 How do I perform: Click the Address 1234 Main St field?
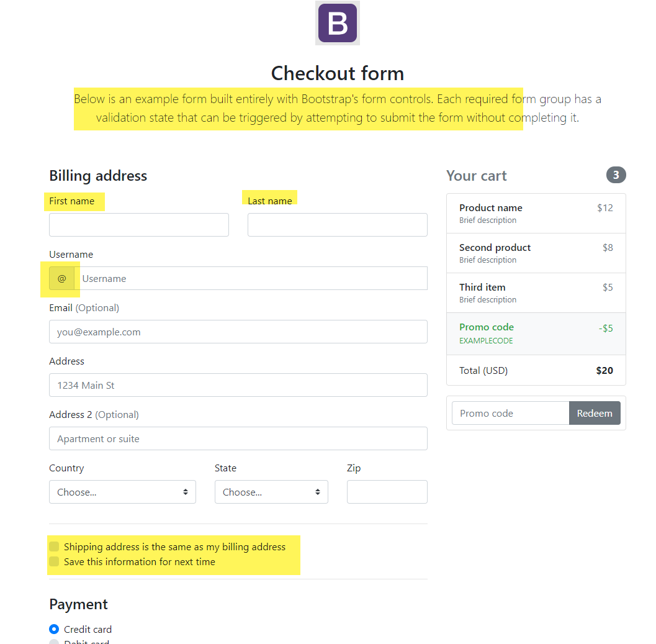point(238,385)
